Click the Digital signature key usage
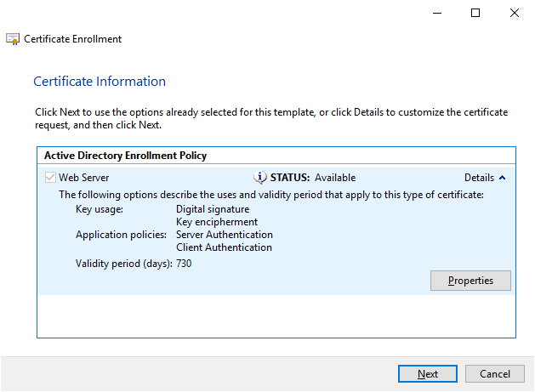Screen dimensions: 535x392 click(213, 209)
